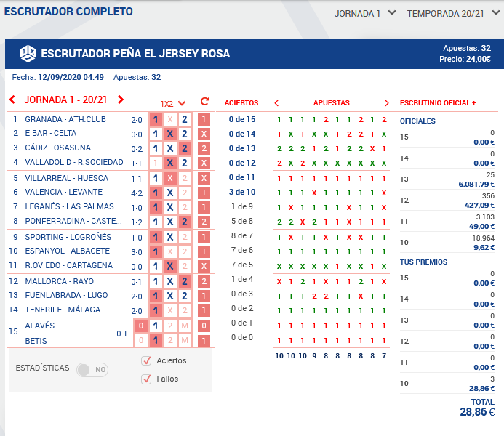The height and width of the screenshot is (436, 504).
Task: Click the red refresh results icon
Action: (204, 102)
